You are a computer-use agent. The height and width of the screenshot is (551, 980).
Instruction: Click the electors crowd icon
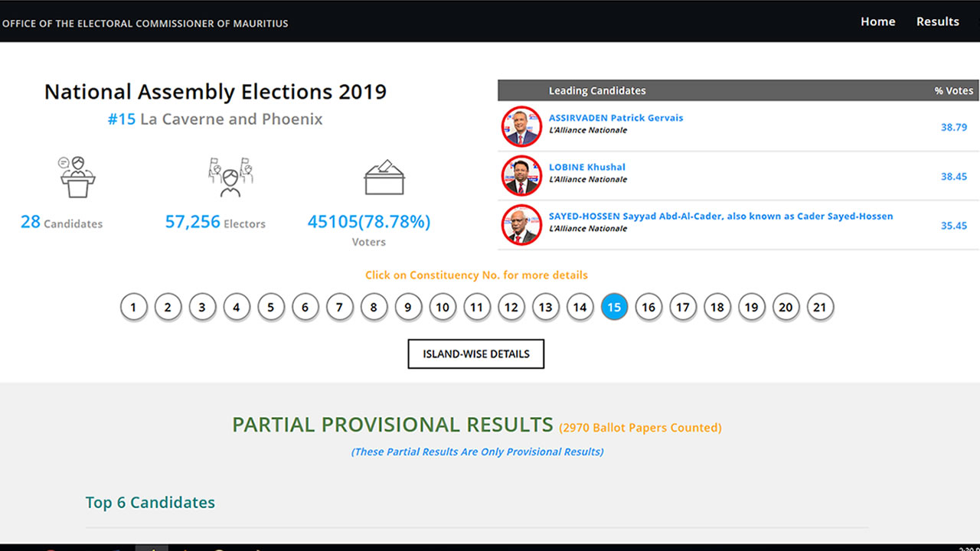(230, 177)
